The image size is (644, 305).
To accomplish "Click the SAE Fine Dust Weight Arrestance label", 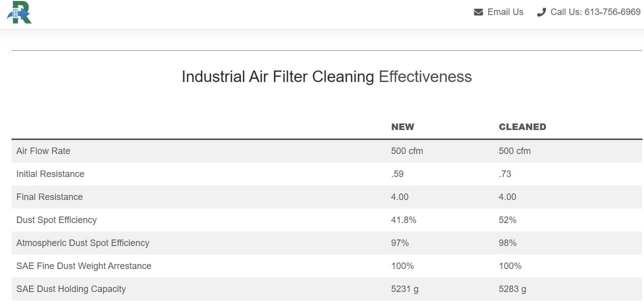I will click(84, 265).
